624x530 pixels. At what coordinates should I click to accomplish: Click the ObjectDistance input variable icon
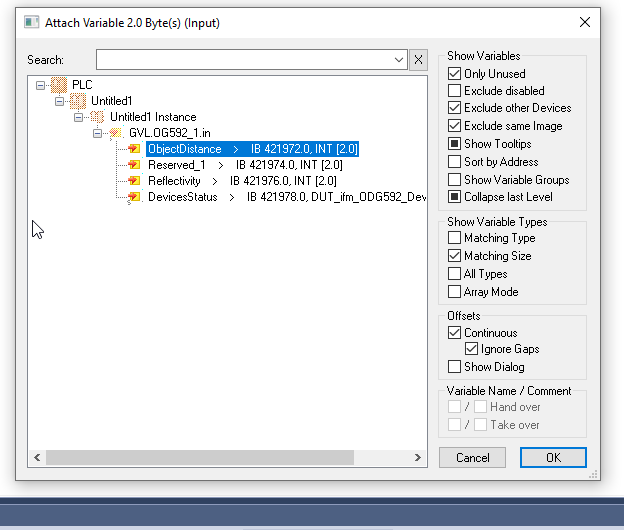click(134, 149)
